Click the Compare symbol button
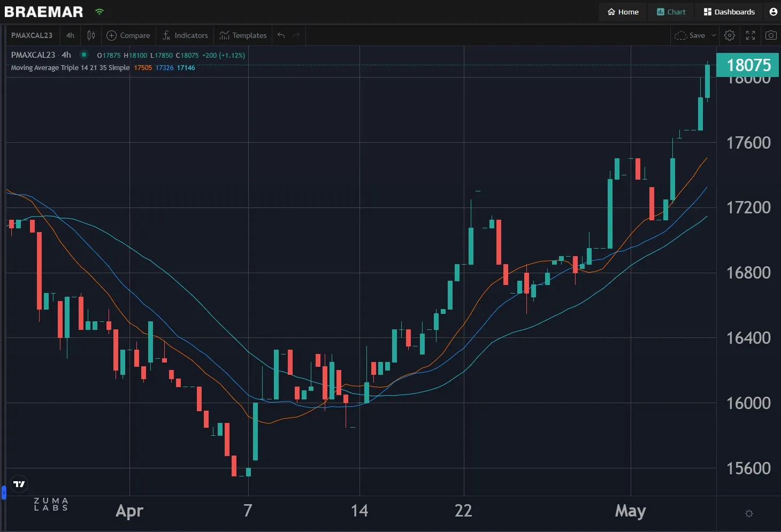 point(128,35)
